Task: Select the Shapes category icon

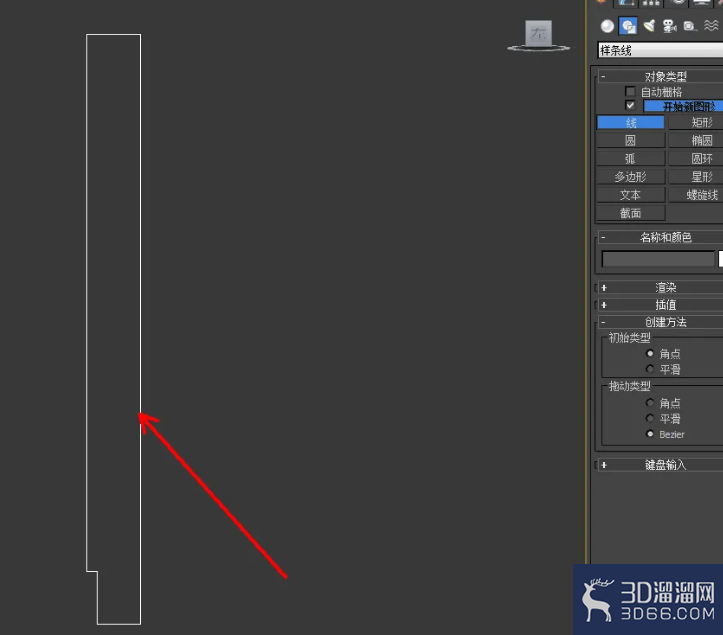Action: 628,26
